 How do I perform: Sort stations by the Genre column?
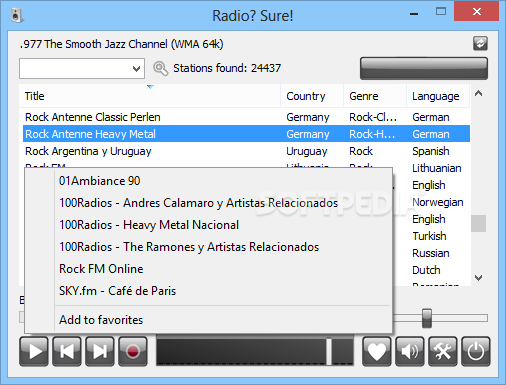coord(375,96)
